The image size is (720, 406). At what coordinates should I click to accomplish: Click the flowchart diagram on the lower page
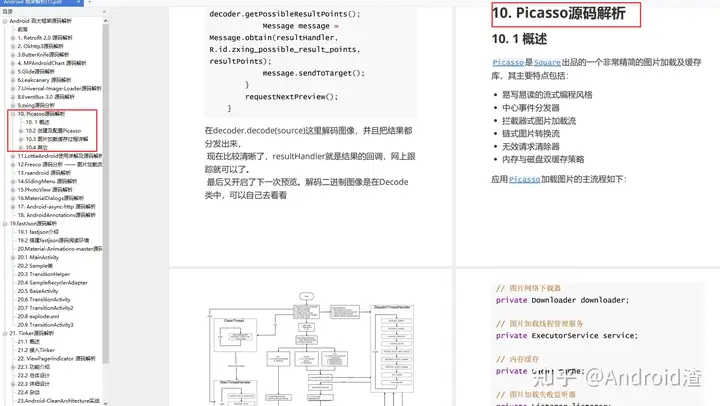[x=311, y=348]
